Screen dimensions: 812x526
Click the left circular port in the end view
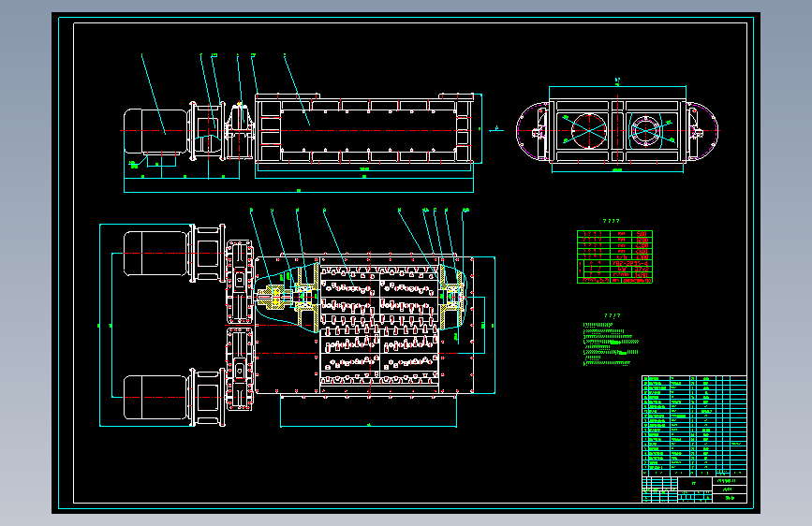[589, 131]
